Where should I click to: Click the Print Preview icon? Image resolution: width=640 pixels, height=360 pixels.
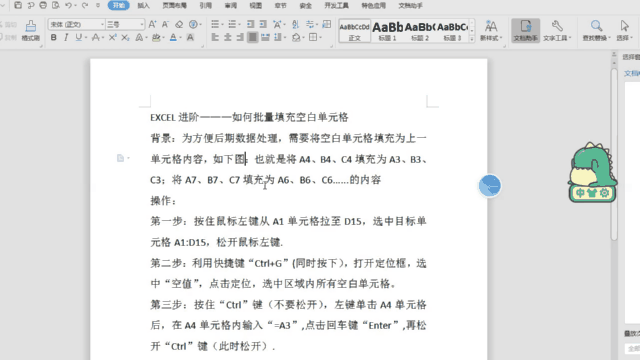point(56,5)
